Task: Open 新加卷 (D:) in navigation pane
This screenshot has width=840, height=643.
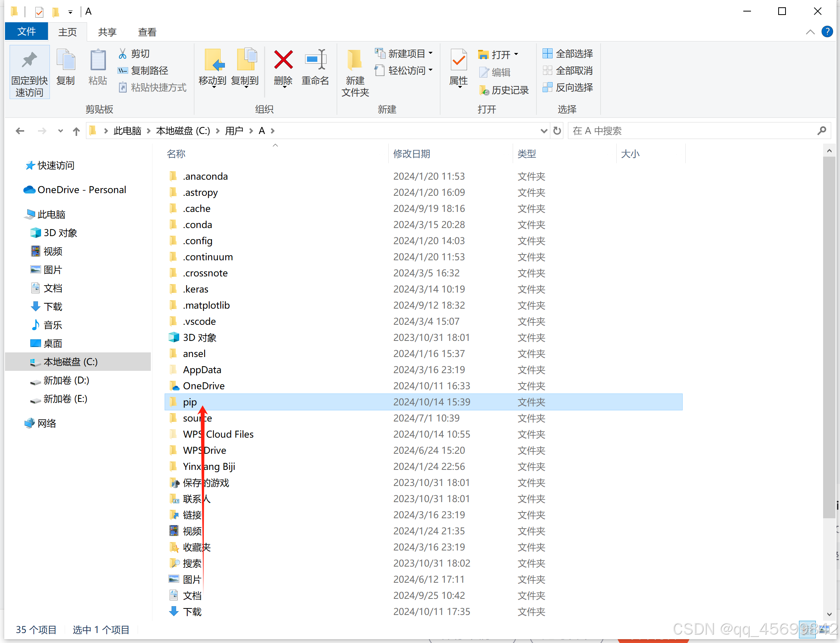Action: pyautogui.click(x=66, y=380)
